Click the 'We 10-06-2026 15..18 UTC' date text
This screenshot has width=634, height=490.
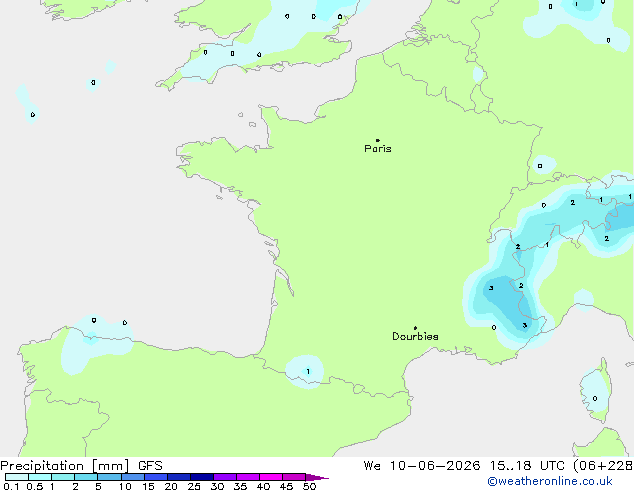(x=464, y=466)
